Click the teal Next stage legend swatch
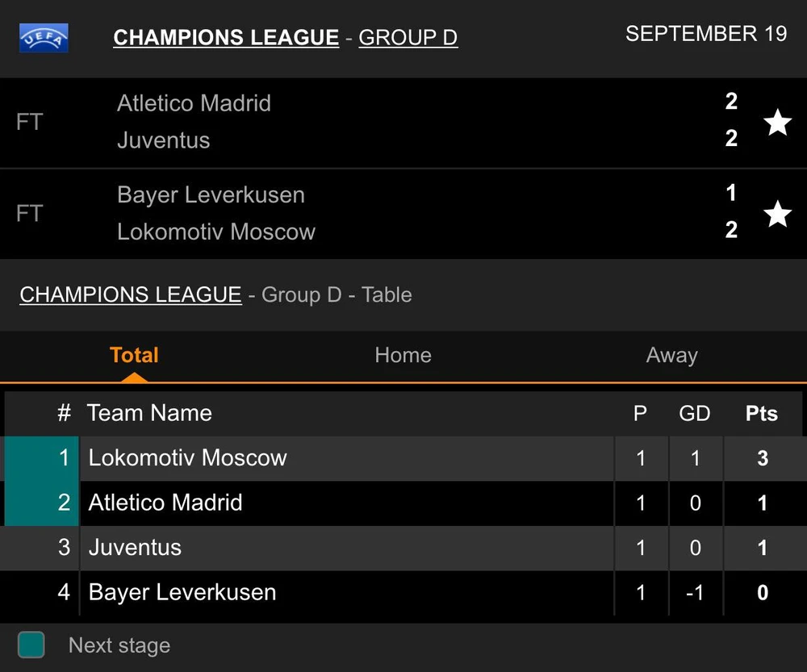This screenshot has height=672, width=807. (31, 645)
